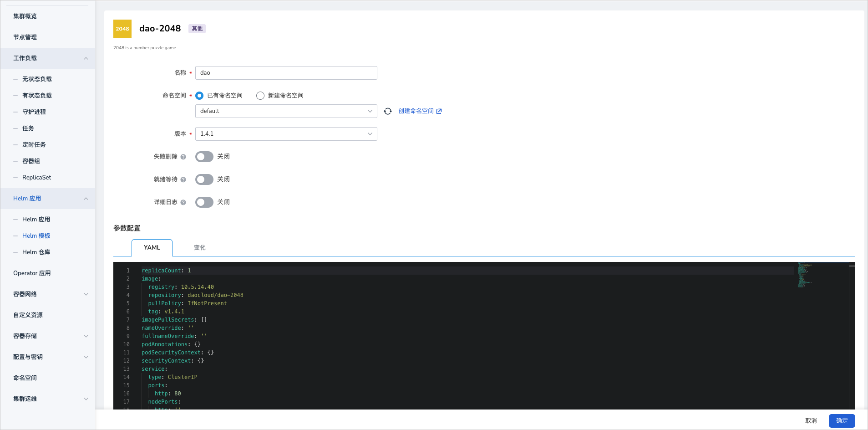Click the 确定 confirm button

pyautogui.click(x=842, y=421)
